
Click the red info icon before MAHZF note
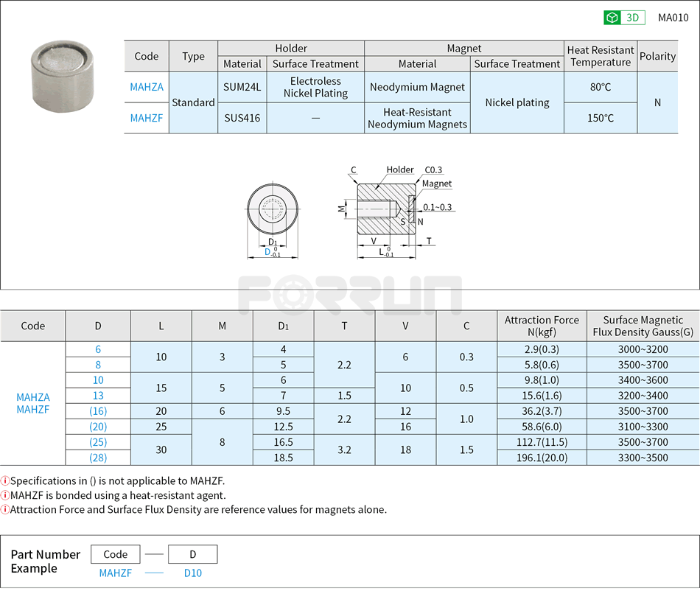pos(7,495)
